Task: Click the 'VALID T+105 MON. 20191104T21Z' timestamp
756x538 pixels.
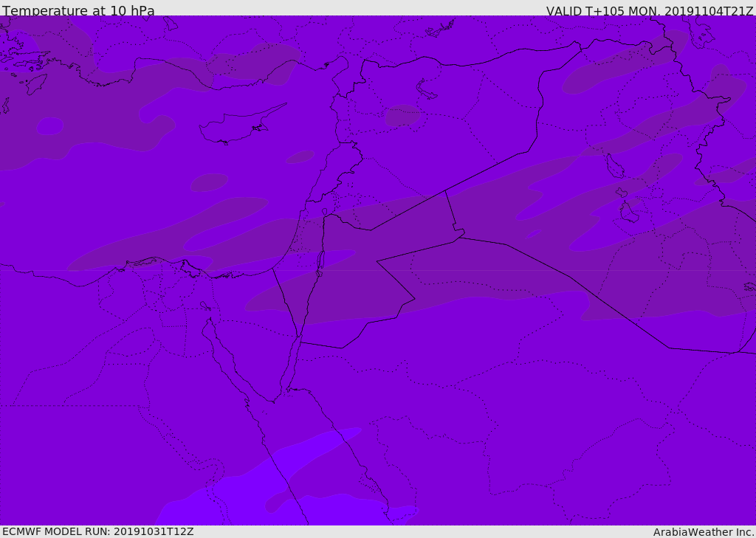Action: click(650, 10)
